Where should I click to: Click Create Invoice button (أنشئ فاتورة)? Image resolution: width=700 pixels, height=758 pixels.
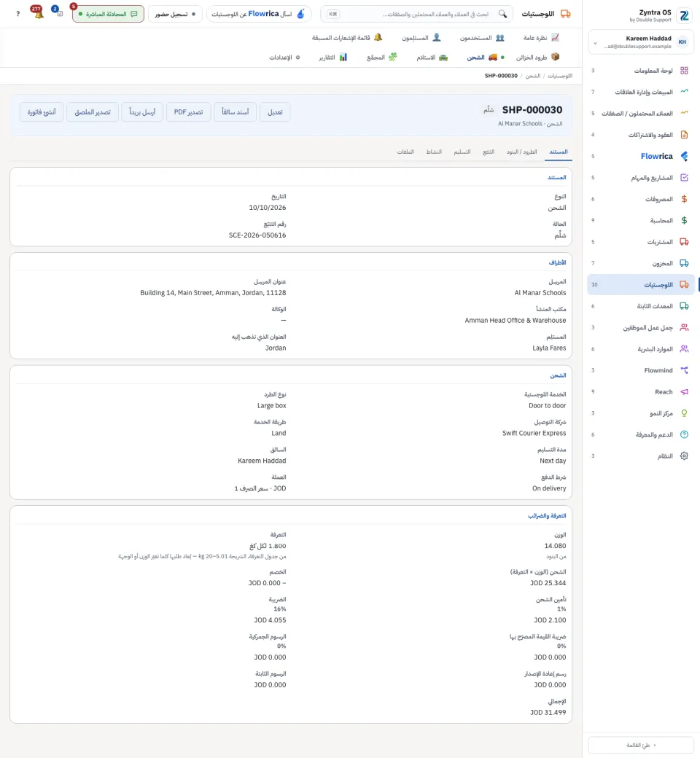(x=42, y=112)
